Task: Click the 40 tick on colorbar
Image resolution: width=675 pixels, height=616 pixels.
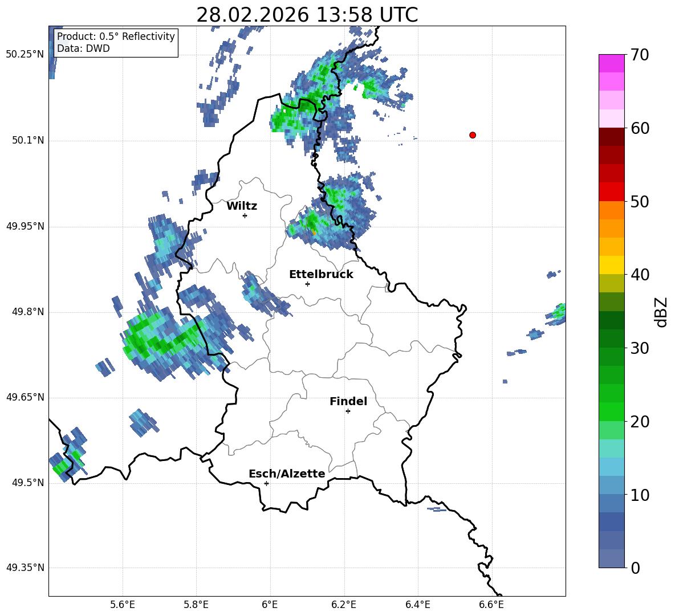Action: click(x=639, y=275)
